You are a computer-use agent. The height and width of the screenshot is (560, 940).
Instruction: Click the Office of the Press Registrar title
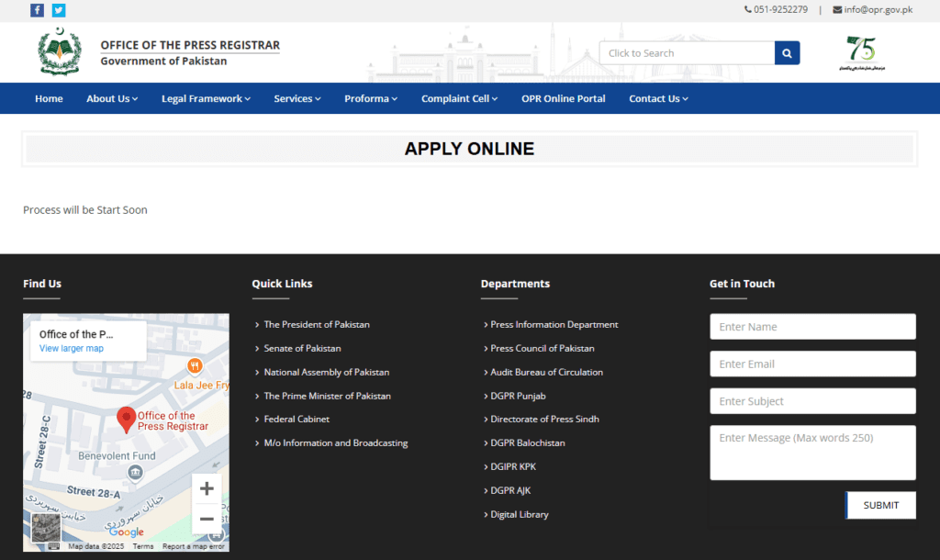point(190,45)
